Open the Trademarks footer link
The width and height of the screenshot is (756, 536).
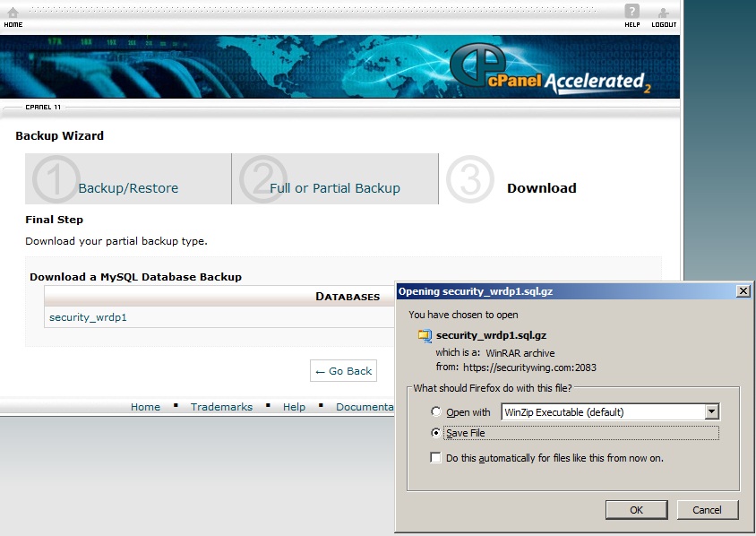(221, 407)
